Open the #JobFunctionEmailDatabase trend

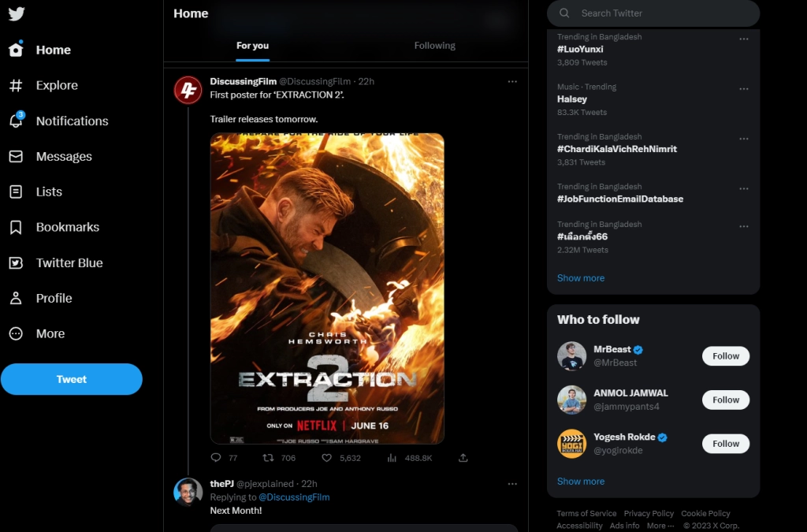tap(620, 199)
